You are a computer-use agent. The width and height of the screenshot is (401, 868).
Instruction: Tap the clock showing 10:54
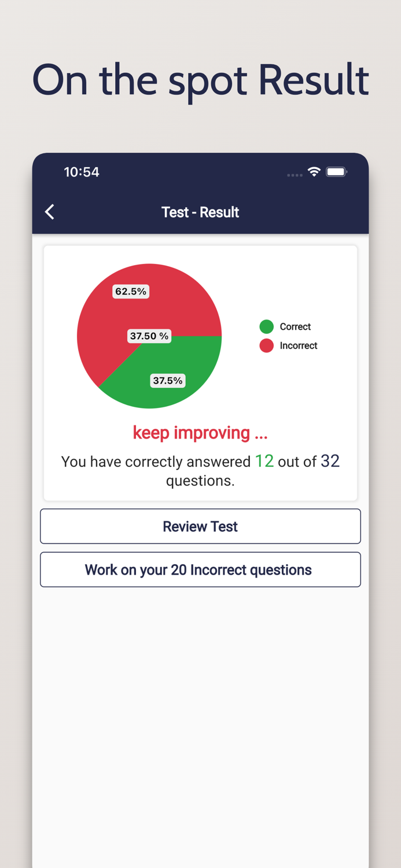(x=81, y=172)
